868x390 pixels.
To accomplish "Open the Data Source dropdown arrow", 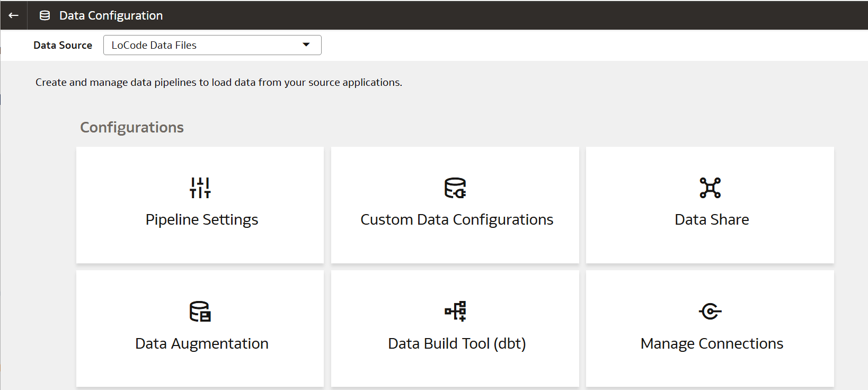I will [306, 45].
